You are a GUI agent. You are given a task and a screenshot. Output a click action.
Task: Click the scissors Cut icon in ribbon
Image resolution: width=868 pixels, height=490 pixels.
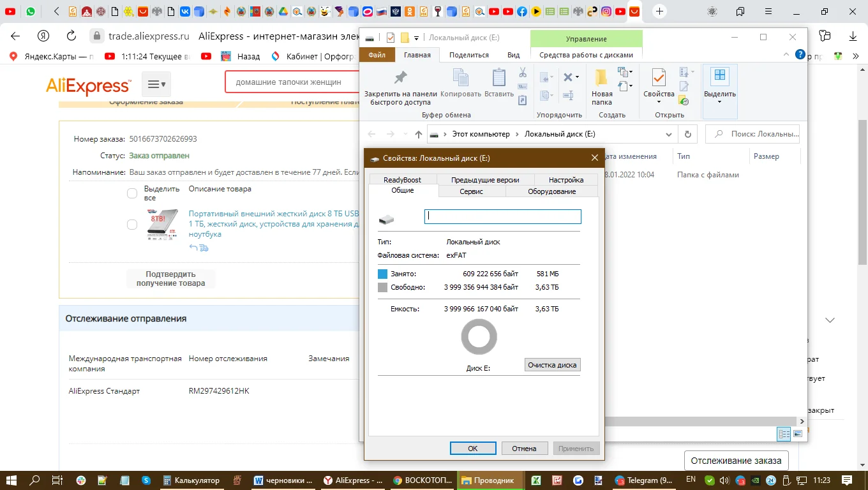coord(523,72)
